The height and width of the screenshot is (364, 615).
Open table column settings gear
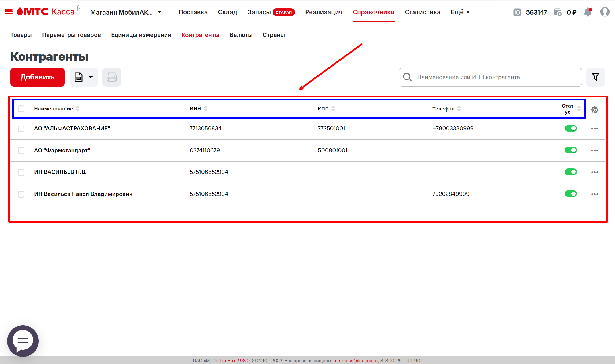tap(595, 110)
